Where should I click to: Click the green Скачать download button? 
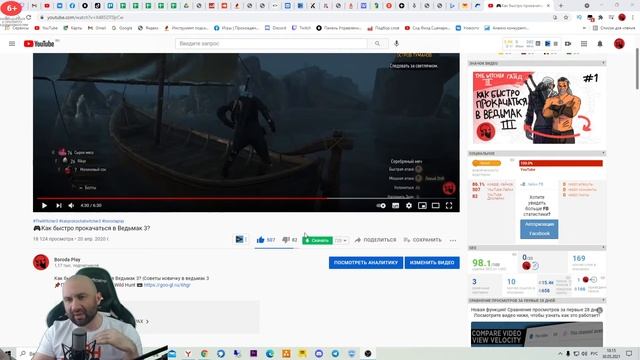point(317,240)
